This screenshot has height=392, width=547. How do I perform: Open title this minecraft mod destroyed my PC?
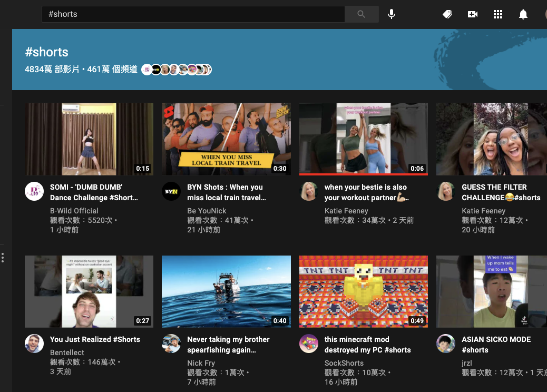pyautogui.click(x=367, y=345)
